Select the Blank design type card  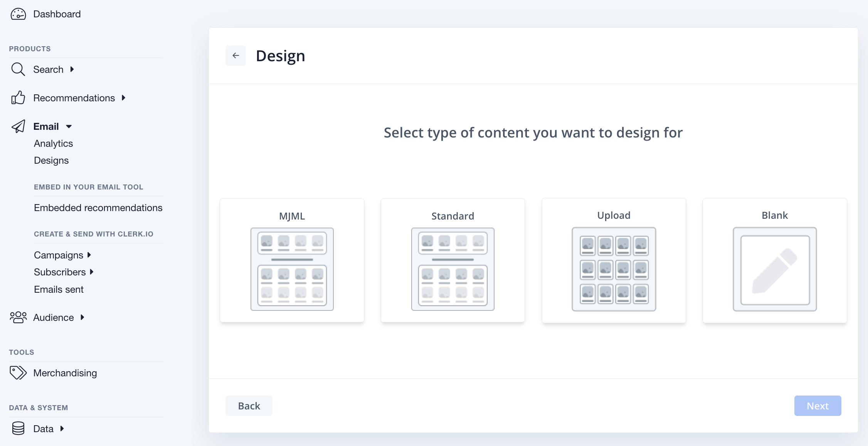pos(775,260)
